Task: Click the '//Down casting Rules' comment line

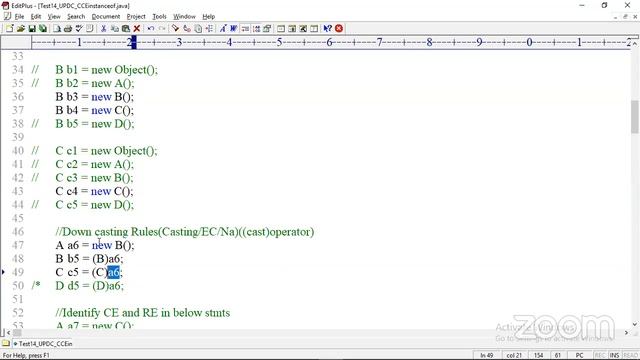Action: pos(184,232)
